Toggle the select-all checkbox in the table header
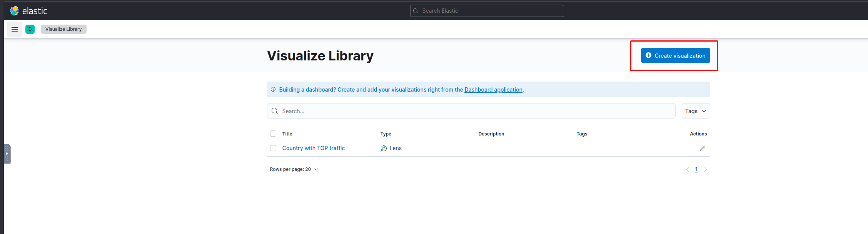This screenshot has height=234, width=868. pos(273,134)
